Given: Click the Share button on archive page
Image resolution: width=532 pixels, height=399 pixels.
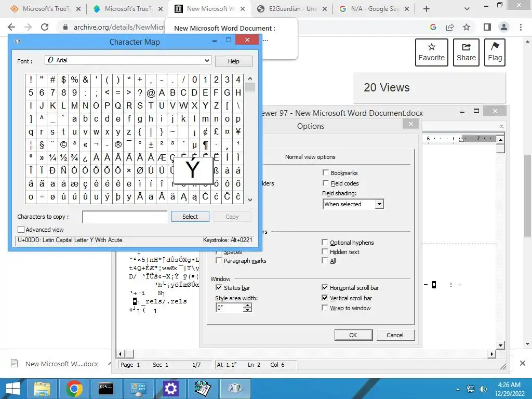Looking at the screenshot, I should click(466, 52).
